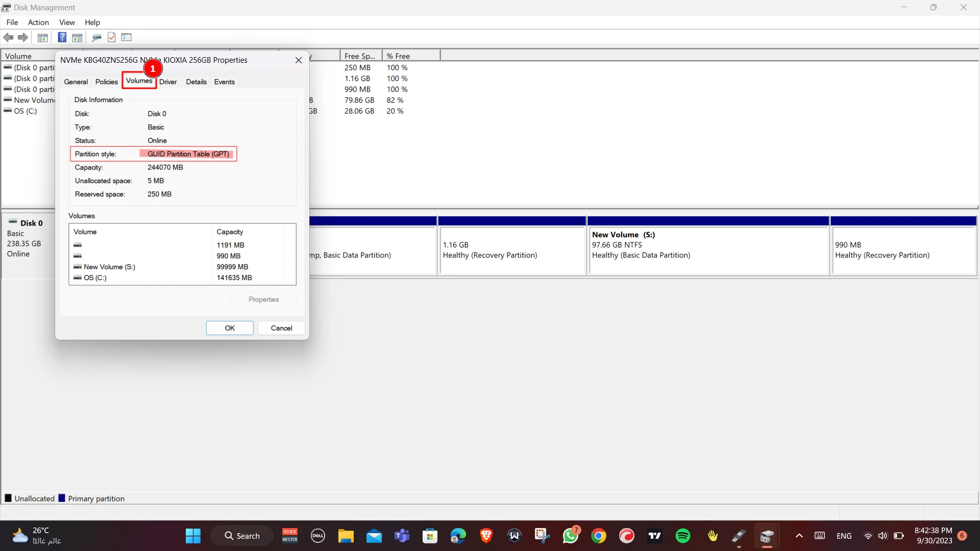This screenshot has width=980, height=551.
Task: Click the touch keyboard tray icon
Action: tap(820, 536)
